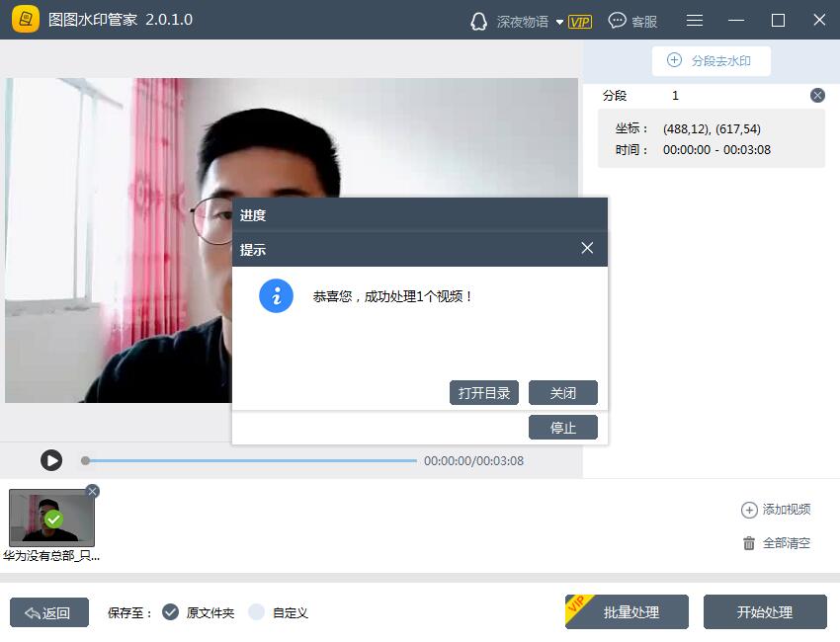
Task: Click the playback progress slider handle
Action: coord(85,460)
